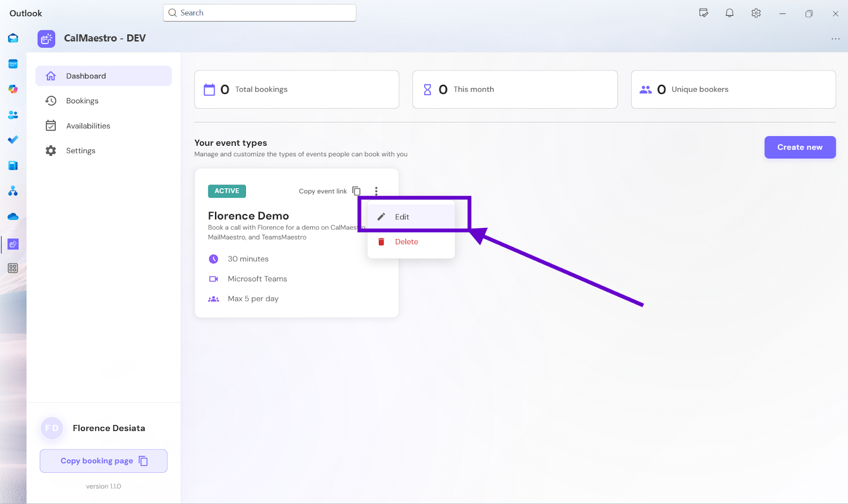Click the FD avatar circle
Screen dimensions: 848x504
(52, 428)
